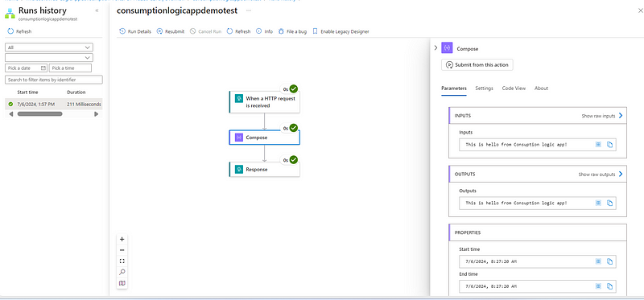
Task: Open the All status filter dropdown
Action: [49, 47]
